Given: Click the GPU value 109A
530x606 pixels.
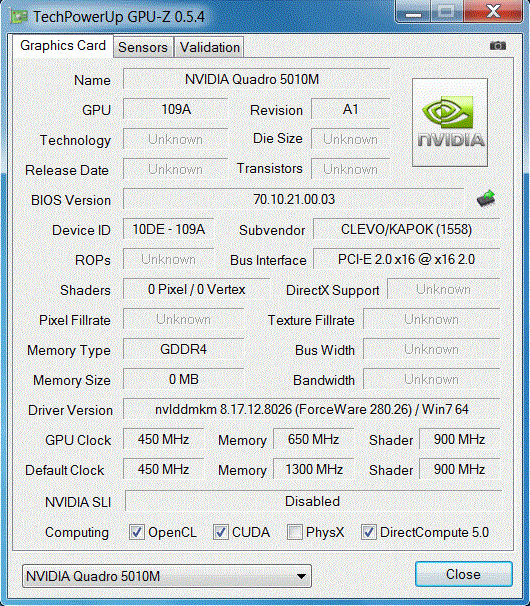Looking at the screenshot, I should tap(176, 109).
